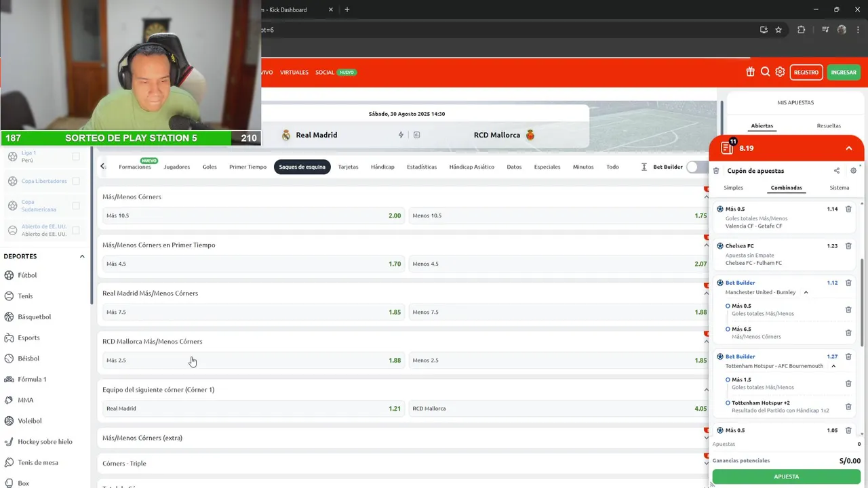Pick RCD Mallorca next corner at 4.05
The width and height of the screenshot is (868, 488).
[559, 409]
